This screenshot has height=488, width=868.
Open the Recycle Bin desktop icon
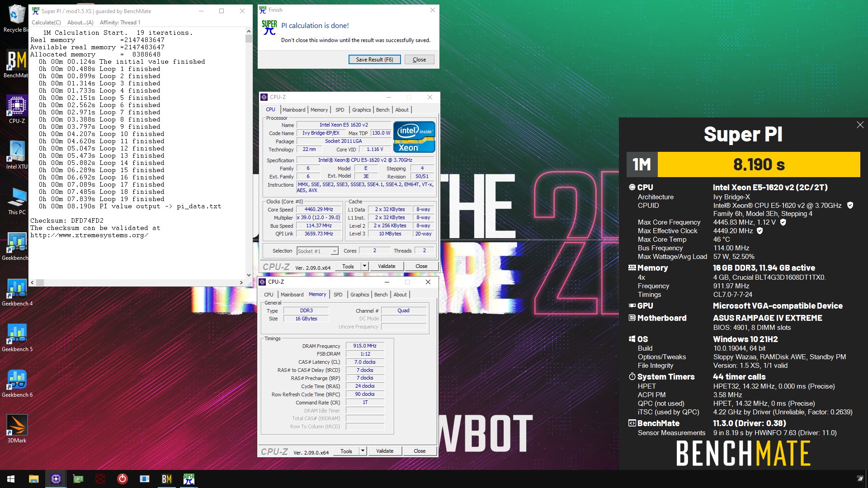[x=17, y=18]
